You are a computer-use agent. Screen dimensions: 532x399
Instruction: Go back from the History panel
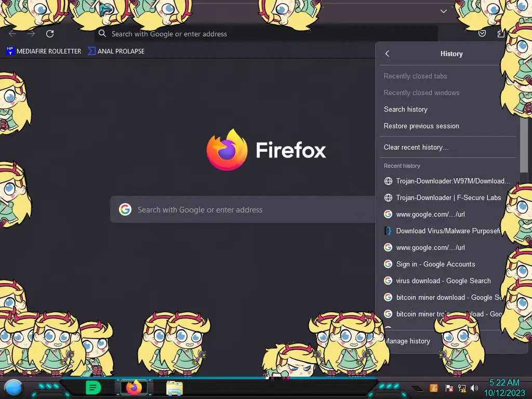point(388,54)
